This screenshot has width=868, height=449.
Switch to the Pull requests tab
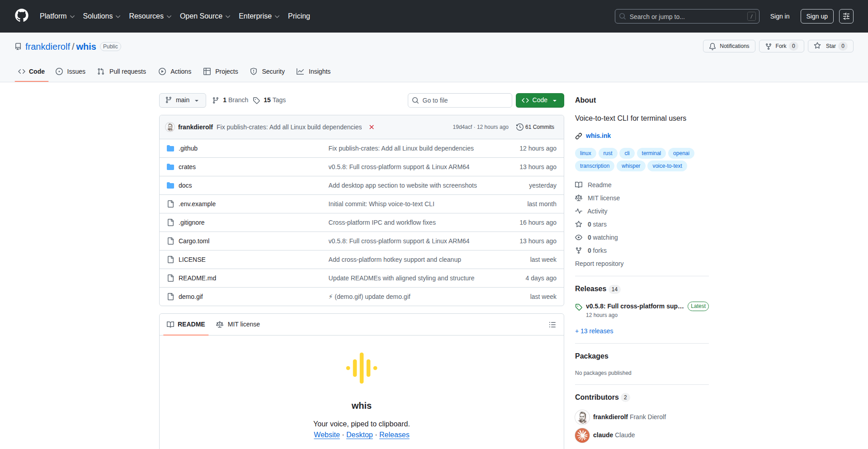click(x=122, y=71)
